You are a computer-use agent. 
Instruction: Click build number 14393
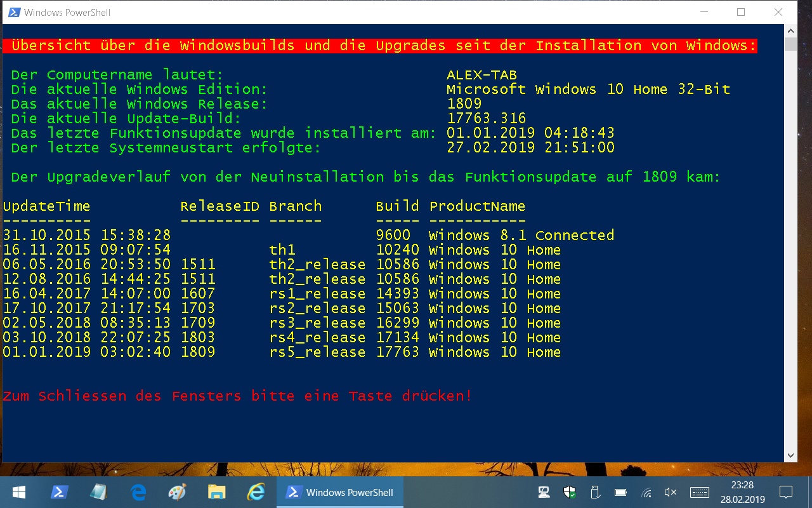[x=397, y=294]
